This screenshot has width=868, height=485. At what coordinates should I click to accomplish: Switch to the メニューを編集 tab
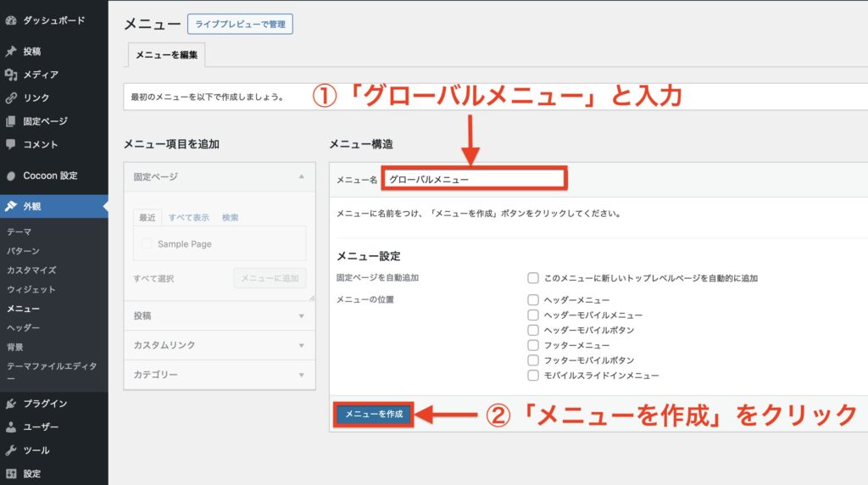pos(166,56)
